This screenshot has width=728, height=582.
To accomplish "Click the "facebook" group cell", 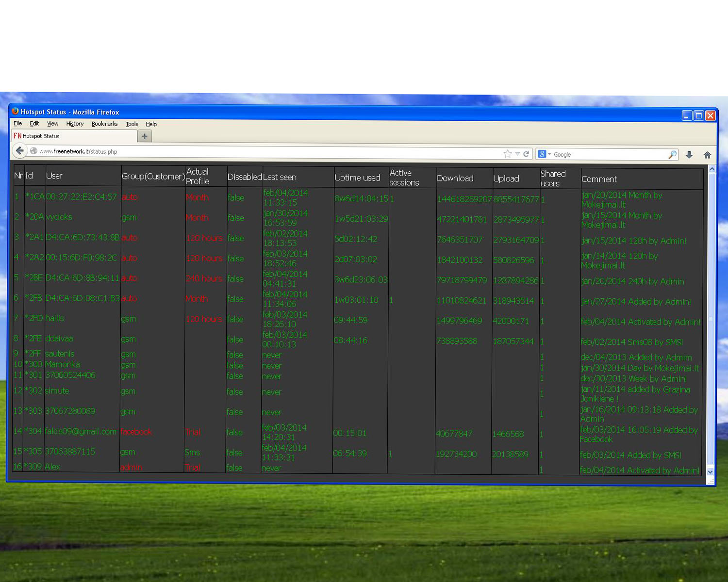I will [x=136, y=432].
